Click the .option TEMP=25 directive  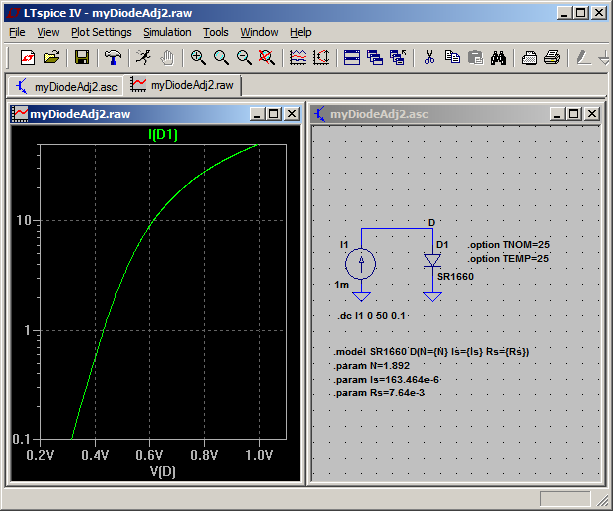[x=508, y=259]
